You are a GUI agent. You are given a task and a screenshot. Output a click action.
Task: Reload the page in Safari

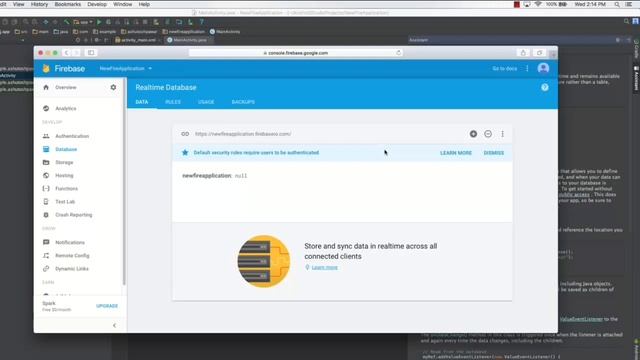coord(398,53)
